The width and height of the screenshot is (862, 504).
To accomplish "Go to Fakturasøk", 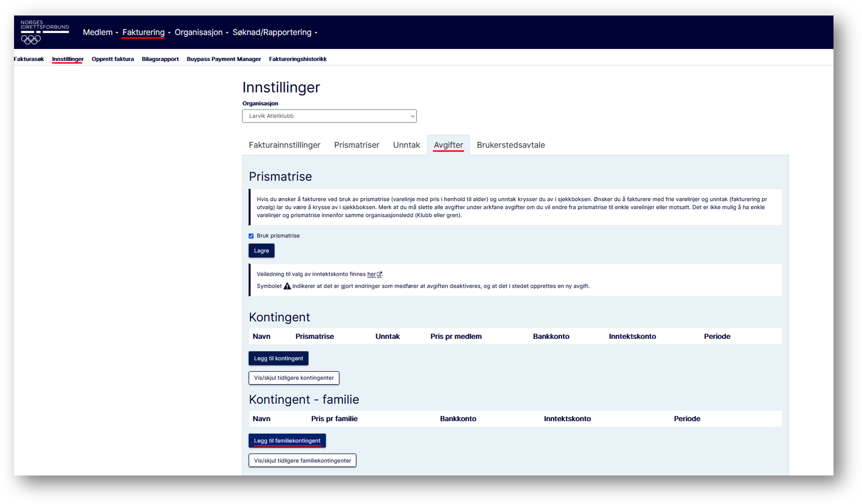I will pyautogui.click(x=29, y=59).
